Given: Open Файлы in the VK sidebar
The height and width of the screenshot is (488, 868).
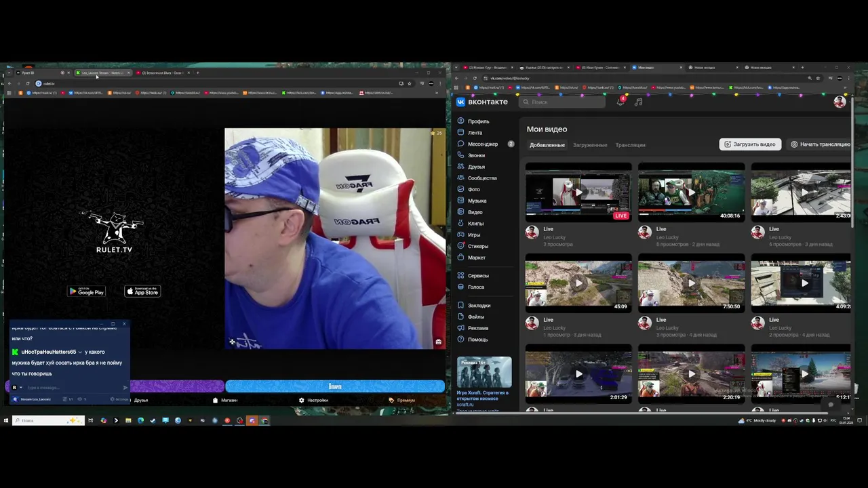Looking at the screenshot, I should 471,317.
